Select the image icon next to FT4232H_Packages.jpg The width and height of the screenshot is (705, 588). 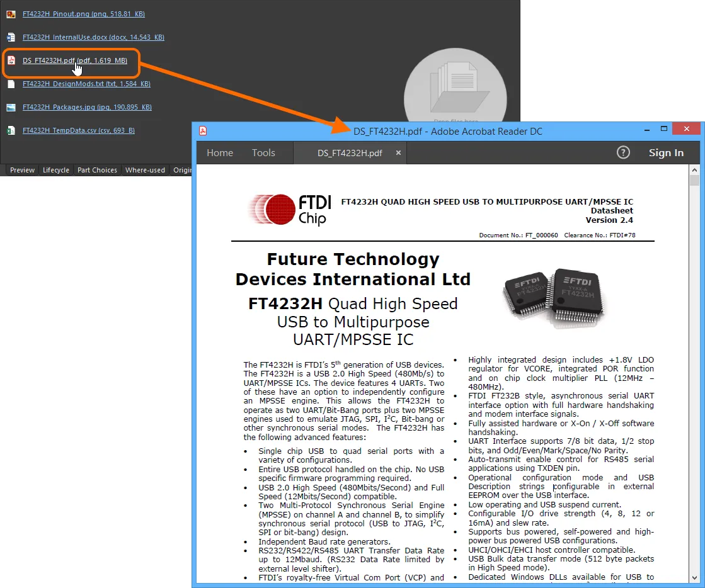pyautogui.click(x=11, y=107)
